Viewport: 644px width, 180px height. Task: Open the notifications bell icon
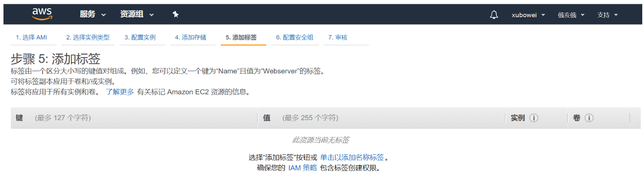[x=494, y=15]
